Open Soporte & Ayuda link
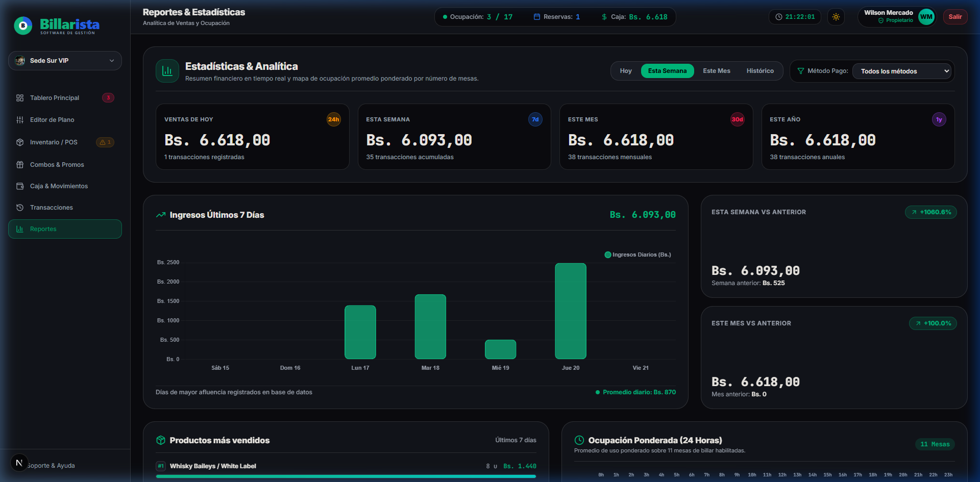This screenshot has width=980, height=482. coord(51,466)
